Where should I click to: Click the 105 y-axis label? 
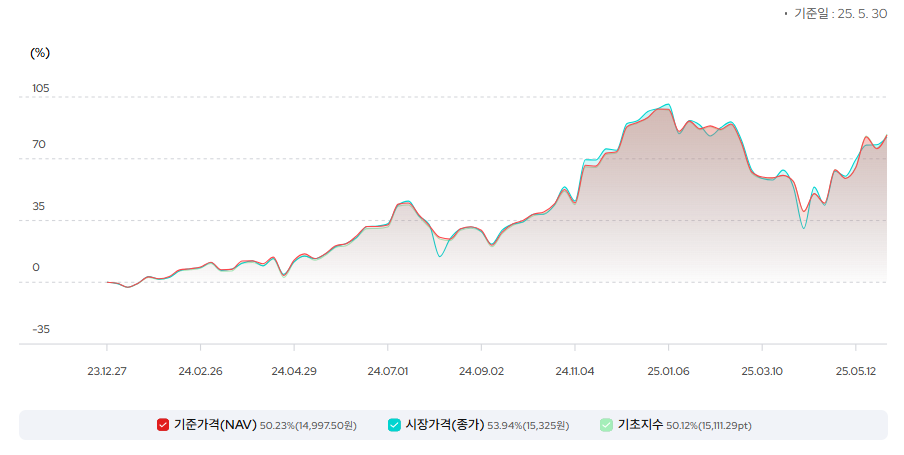pos(41,88)
